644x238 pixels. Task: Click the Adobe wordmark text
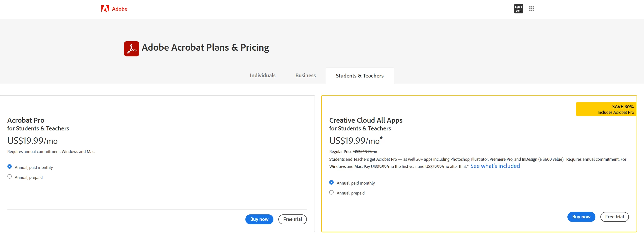[119, 9]
